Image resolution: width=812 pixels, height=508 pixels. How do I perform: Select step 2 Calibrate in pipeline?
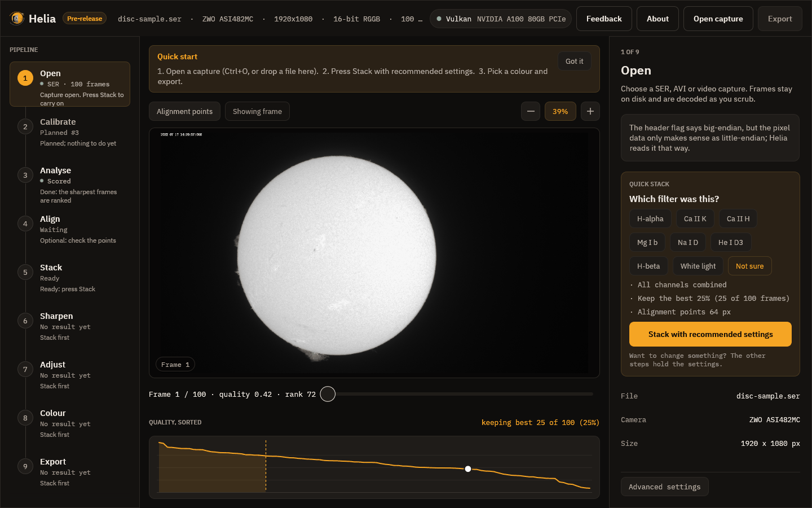pos(70,133)
